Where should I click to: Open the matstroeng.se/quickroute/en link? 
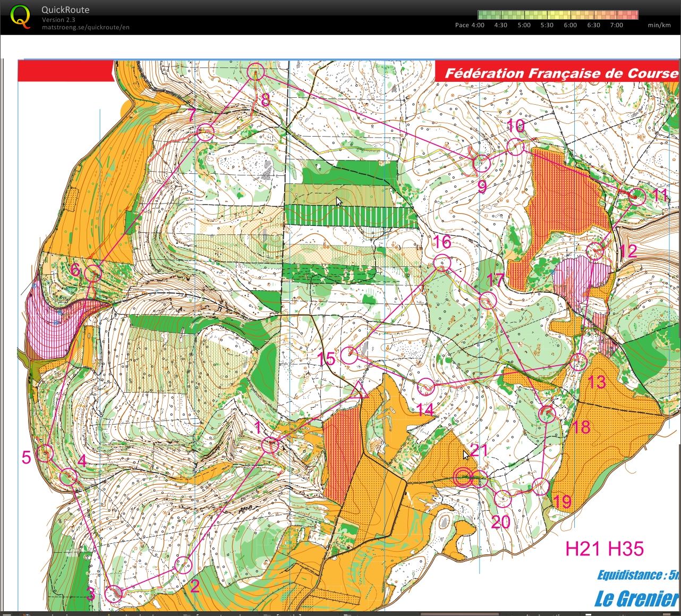click(86, 27)
